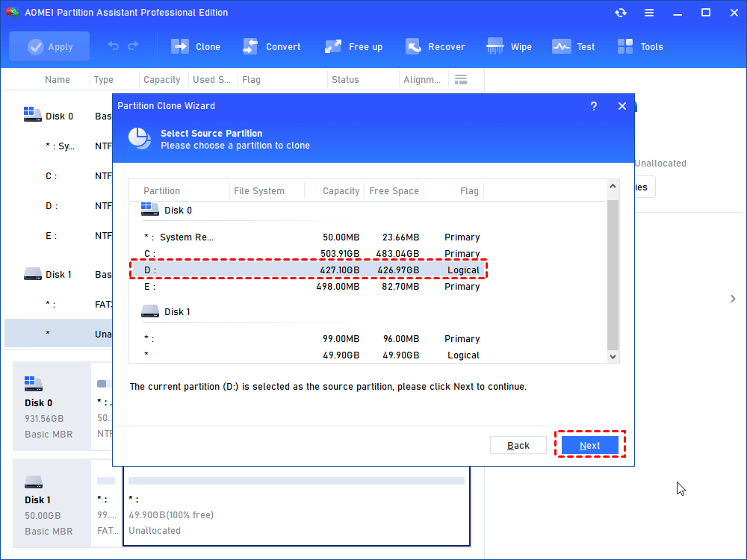Click the Back button in wizard
The height and width of the screenshot is (560, 747).
[518, 445]
